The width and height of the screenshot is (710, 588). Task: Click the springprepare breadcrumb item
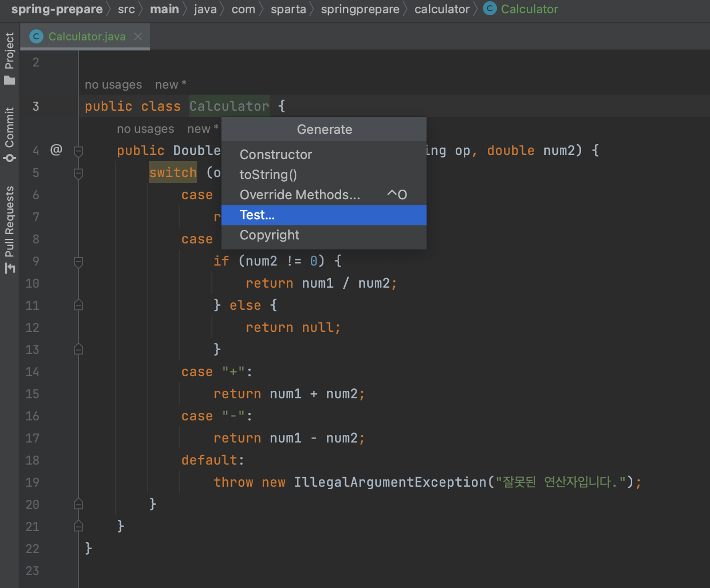360,9
